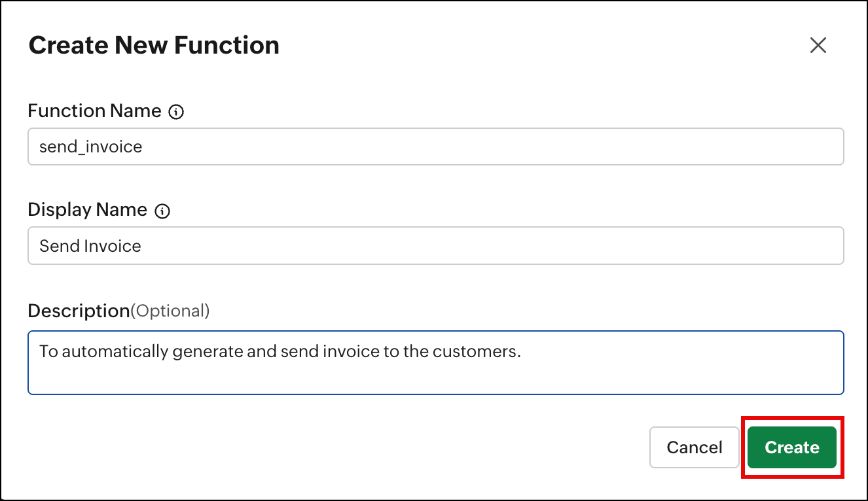This screenshot has height=501, width=868.
Task: Click the info icon beside Function Name
Action: (x=176, y=112)
